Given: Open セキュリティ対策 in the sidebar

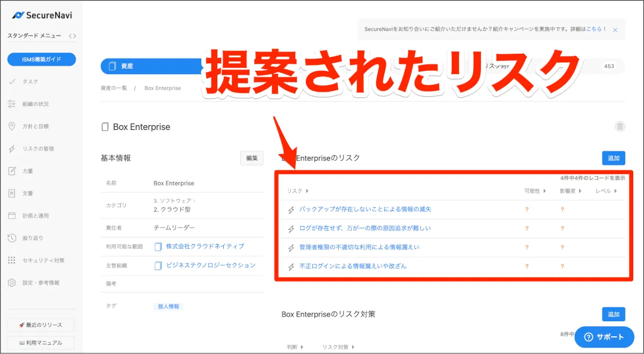Looking at the screenshot, I should pyautogui.click(x=43, y=261).
